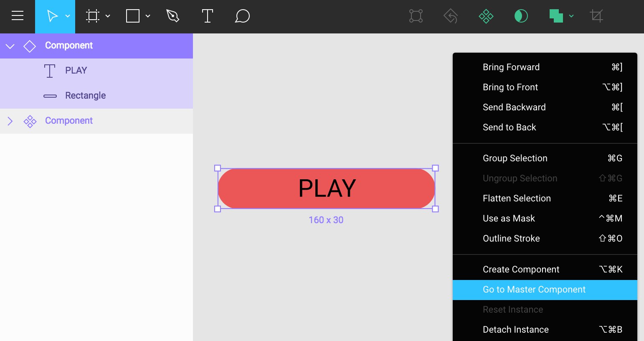Select the Frame tool
This screenshot has width=644, height=341.
pyautogui.click(x=92, y=16)
